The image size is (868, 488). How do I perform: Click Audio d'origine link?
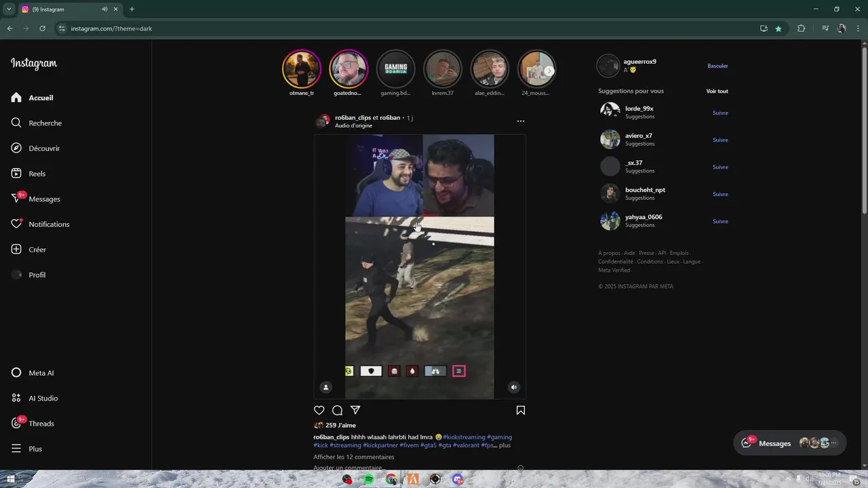(x=353, y=126)
